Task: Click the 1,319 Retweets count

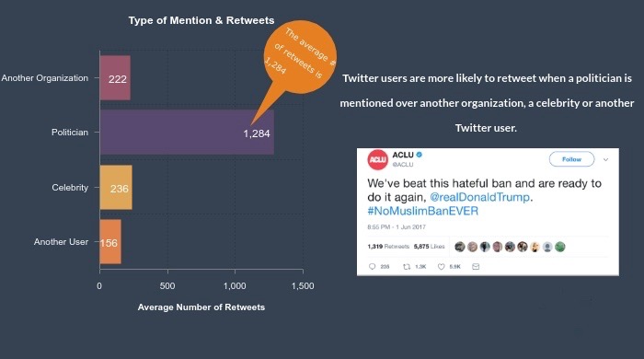Action: [x=388, y=247]
